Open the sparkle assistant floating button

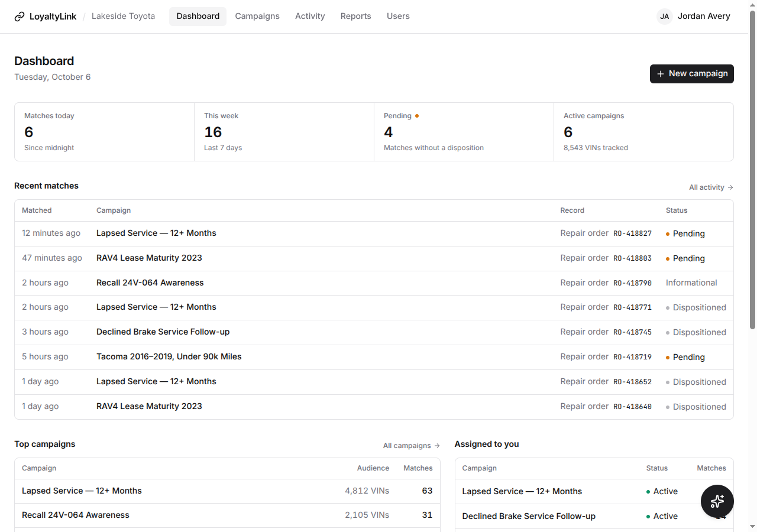717,501
